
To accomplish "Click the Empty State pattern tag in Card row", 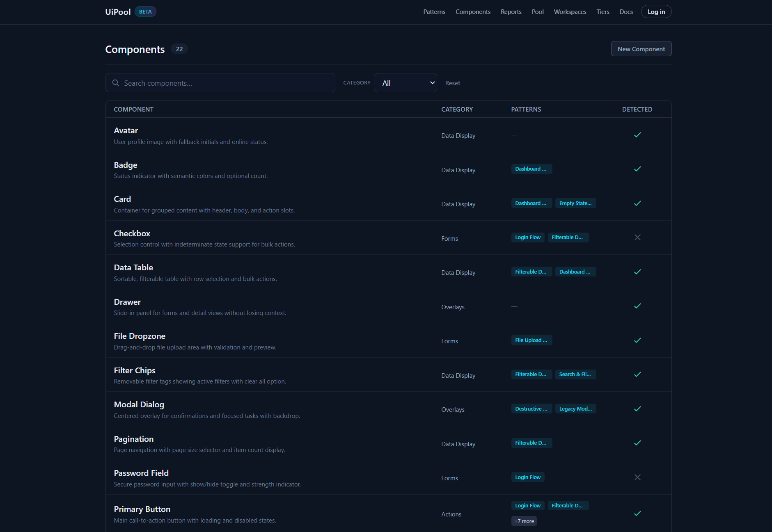I will pyautogui.click(x=575, y=203).
